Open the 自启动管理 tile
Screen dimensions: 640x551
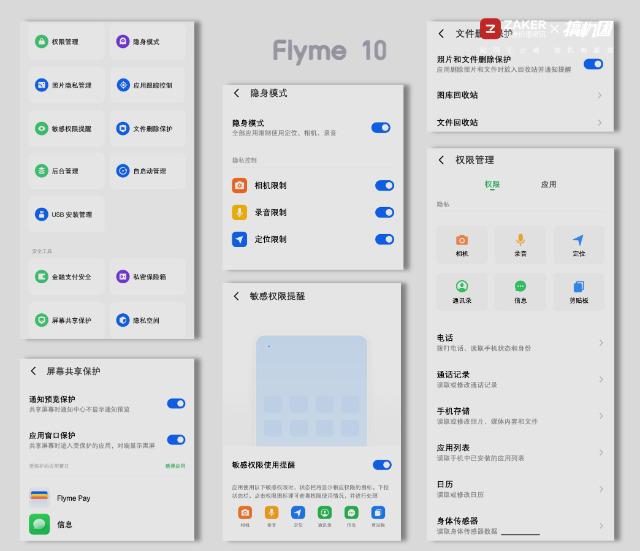click(x=147, y=171)
